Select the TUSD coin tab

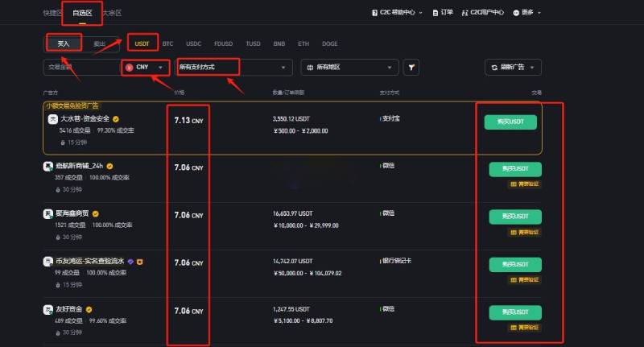tap(253, 43)
